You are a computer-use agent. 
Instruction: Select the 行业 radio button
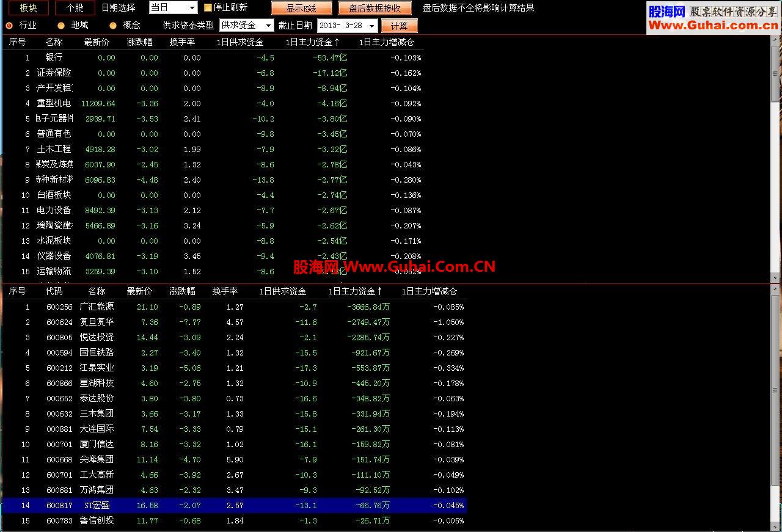(9, 25)
